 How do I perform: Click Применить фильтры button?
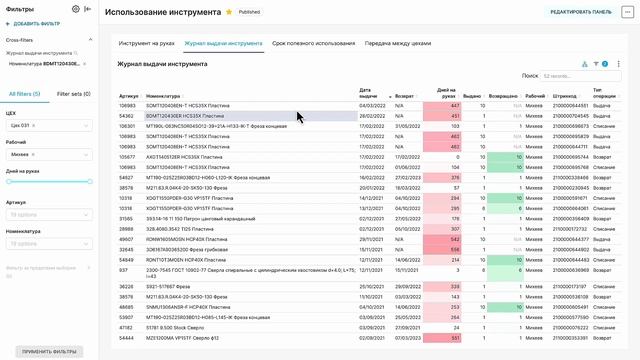[x=49, y=351]
